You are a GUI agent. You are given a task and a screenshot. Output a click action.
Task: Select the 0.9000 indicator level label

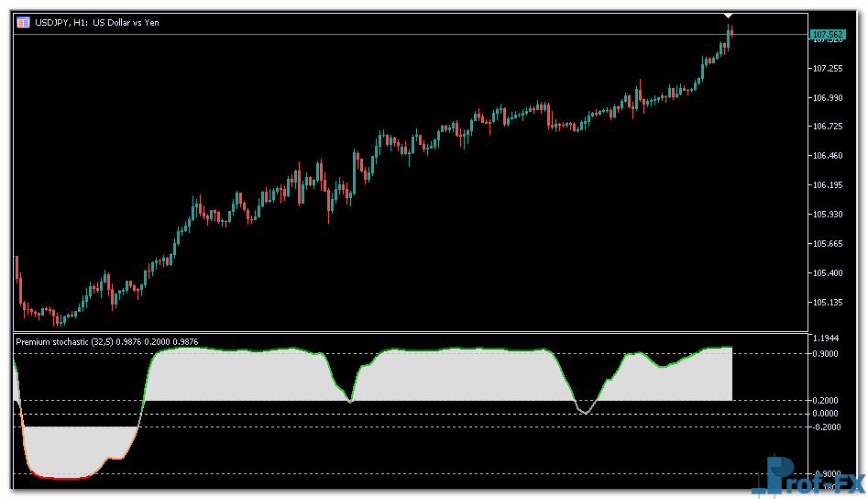828,354
